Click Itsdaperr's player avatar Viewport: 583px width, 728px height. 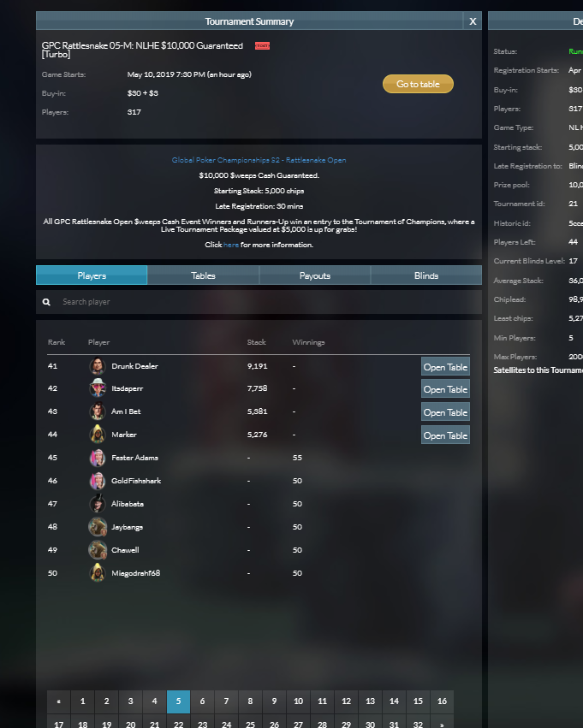coord(97,388)
